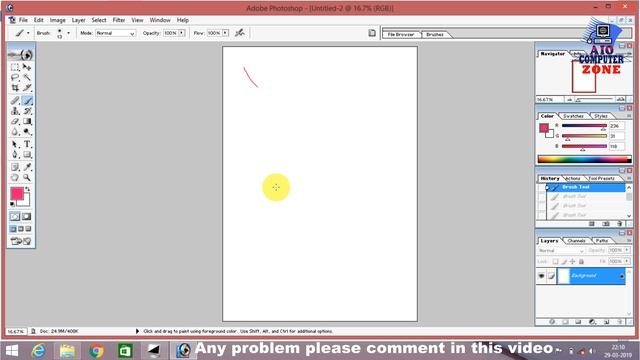Select the Eyedropper tool
The width and height of the screenshot is (640, 360).
[x=27, y=167]
